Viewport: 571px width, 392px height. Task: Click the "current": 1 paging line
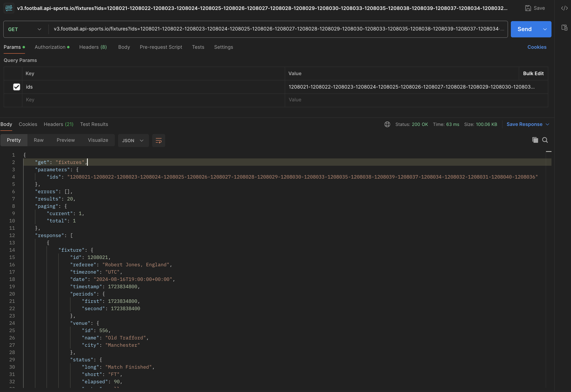(65, 214)
